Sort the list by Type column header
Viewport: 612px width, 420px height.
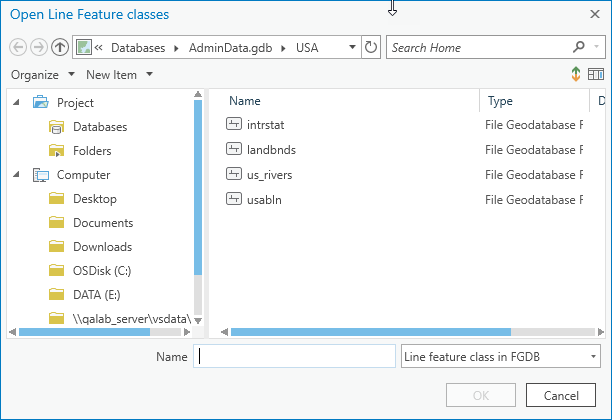500,101
